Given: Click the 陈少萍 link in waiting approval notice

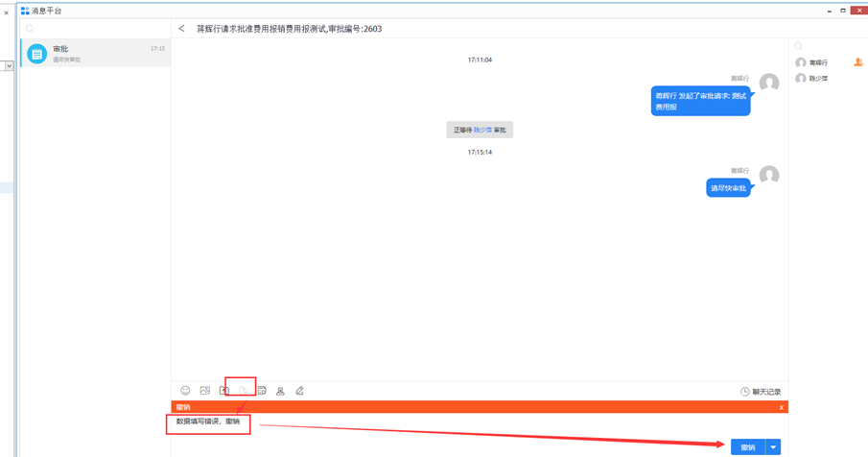Looking at the screenshot, I should pyautogui.click(x=482, y=130).
